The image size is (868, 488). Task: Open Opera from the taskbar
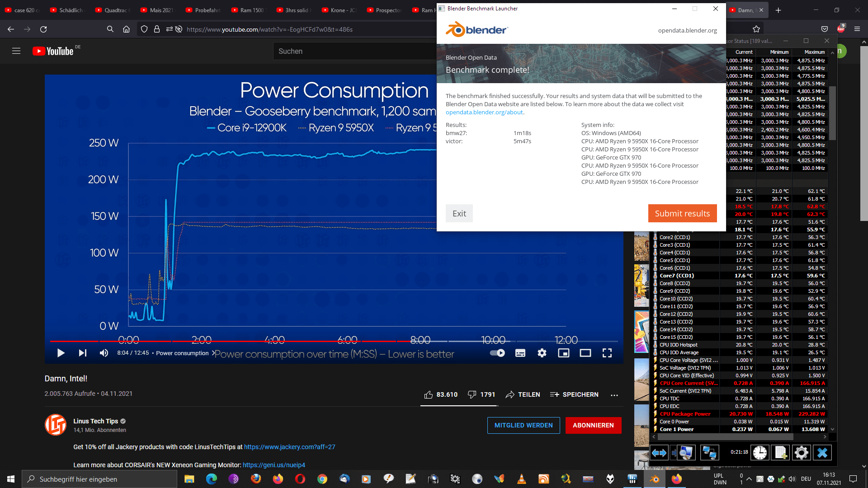point(300,479)
